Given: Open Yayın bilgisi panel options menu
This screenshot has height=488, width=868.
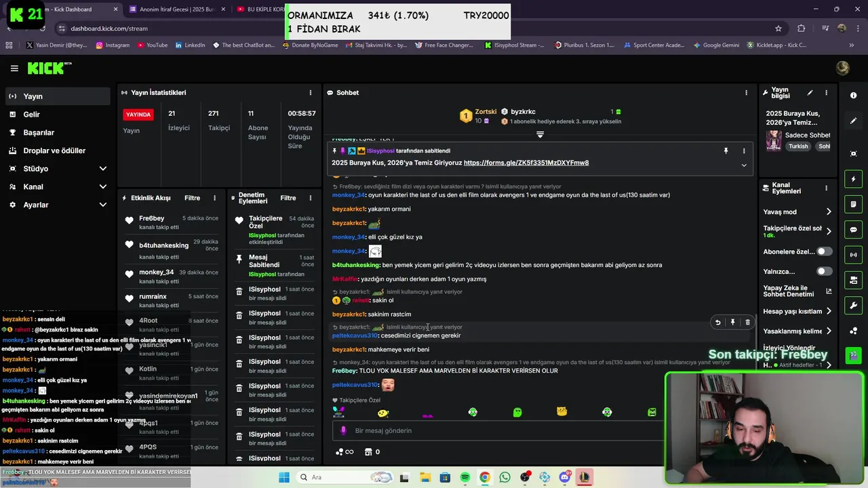Looking at the screenshot, I should [x=826, y=93].
